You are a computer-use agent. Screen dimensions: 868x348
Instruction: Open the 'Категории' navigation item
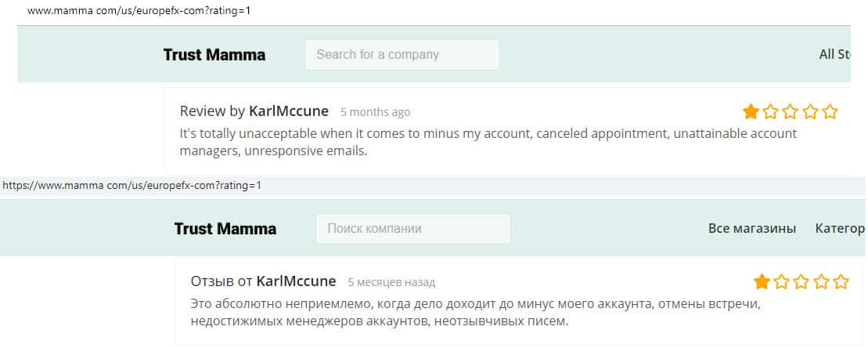pos(840,229)
